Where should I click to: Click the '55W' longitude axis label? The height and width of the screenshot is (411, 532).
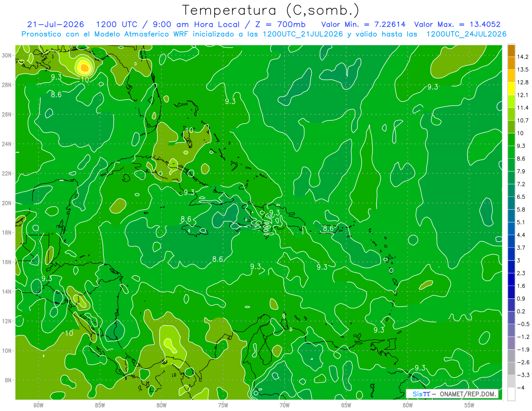pyautogui.click(x=469, y=405)
